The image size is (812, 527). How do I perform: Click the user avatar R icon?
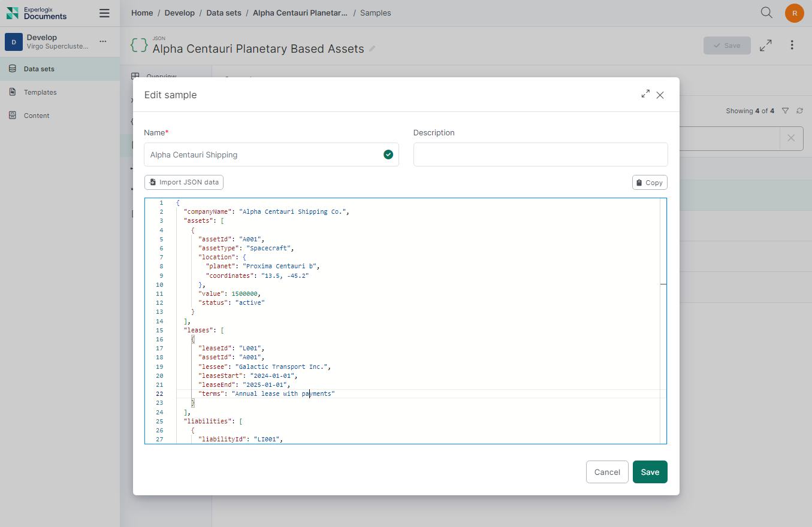point(794,13)
